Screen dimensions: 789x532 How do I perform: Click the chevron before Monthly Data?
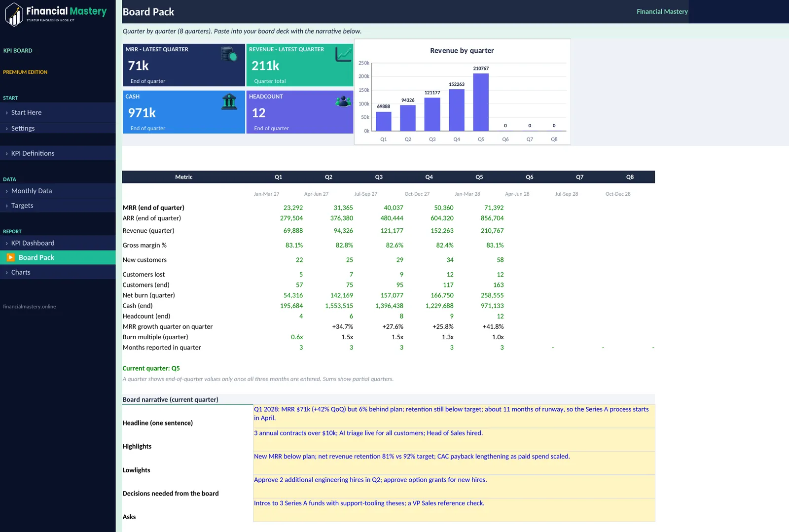[x=6, y=191]
